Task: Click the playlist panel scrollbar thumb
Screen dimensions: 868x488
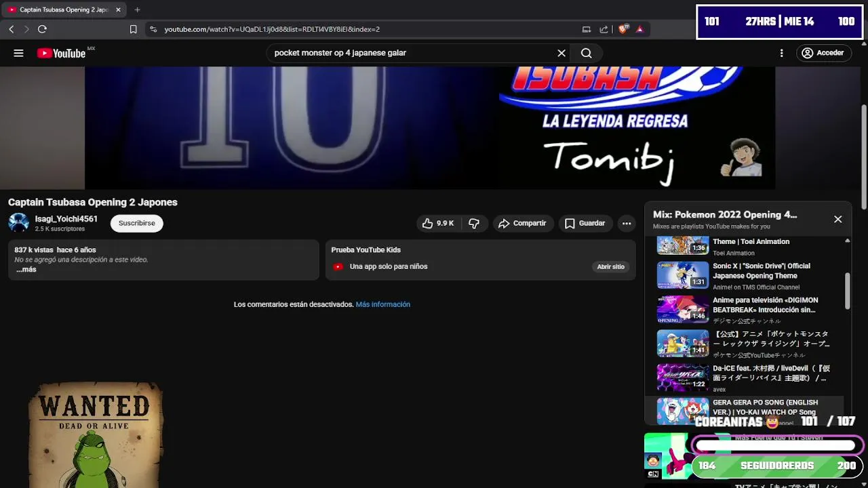Action: click(847, 291)
